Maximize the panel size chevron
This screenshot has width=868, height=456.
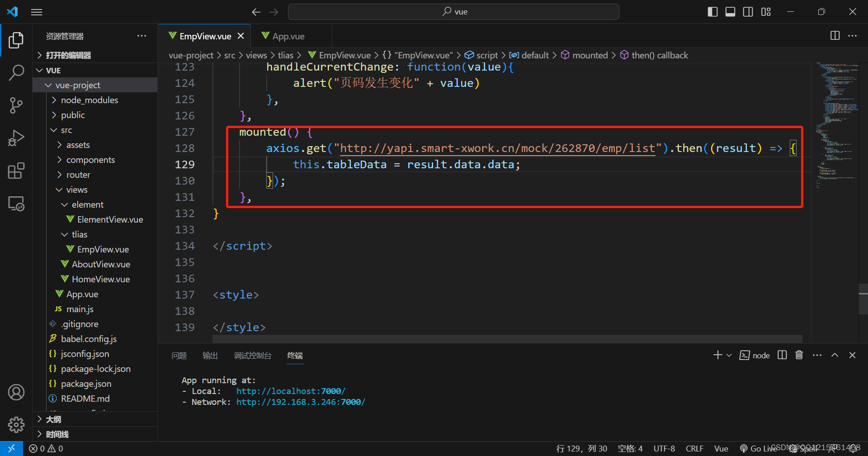click(835, 355)
